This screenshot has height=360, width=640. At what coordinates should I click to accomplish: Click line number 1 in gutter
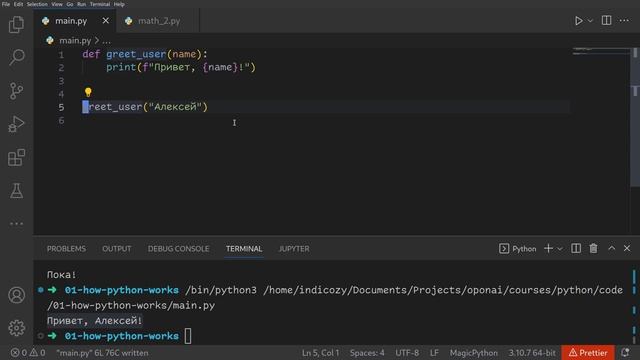(61, 54)
